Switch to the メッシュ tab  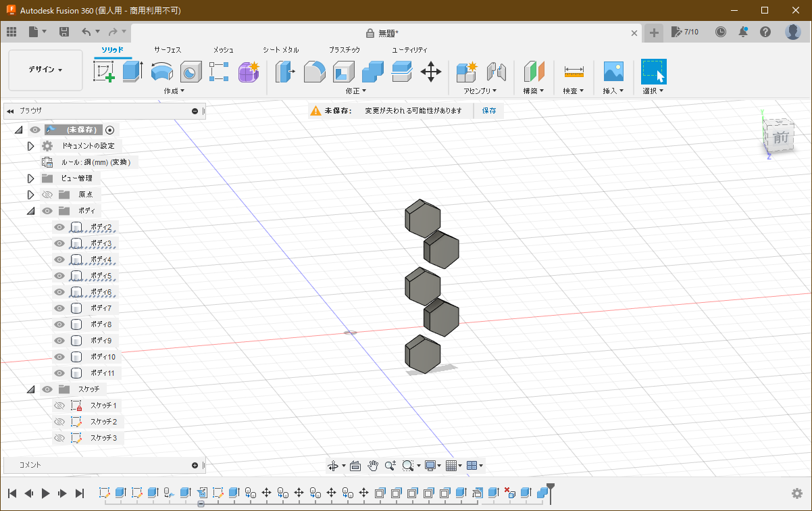(224, 50)
